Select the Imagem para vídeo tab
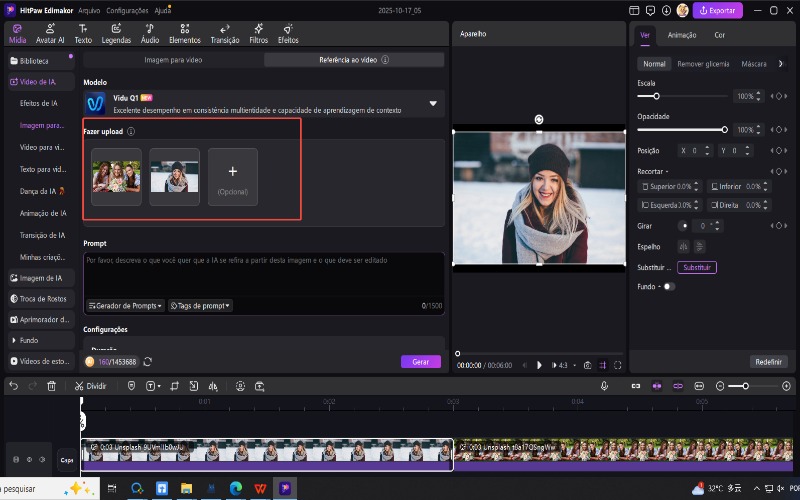Viewport: 800px width, 500px height. 173,60
